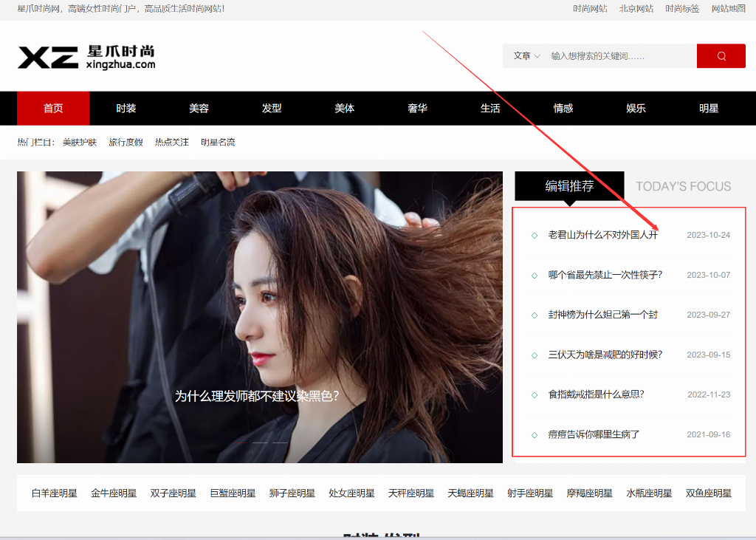Open the 天秤座明星 link
The image size is (756, 540).
click(x=411, y=493)
